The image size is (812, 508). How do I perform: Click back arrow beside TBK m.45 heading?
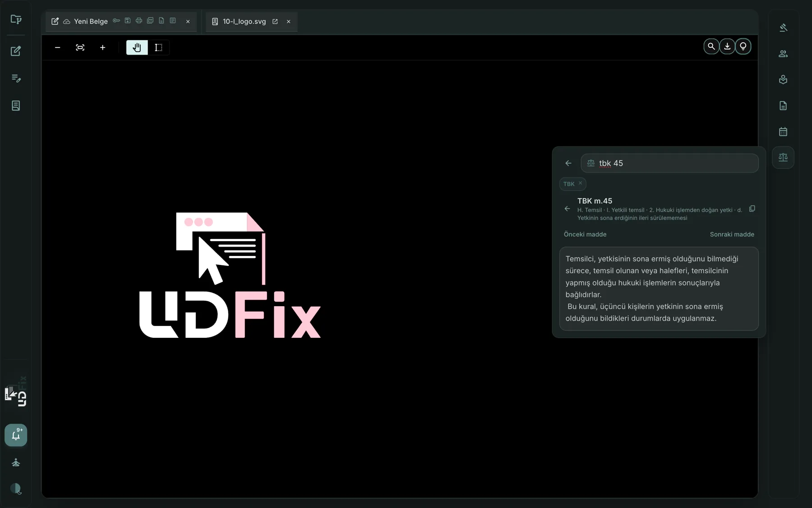pos(567,209)
